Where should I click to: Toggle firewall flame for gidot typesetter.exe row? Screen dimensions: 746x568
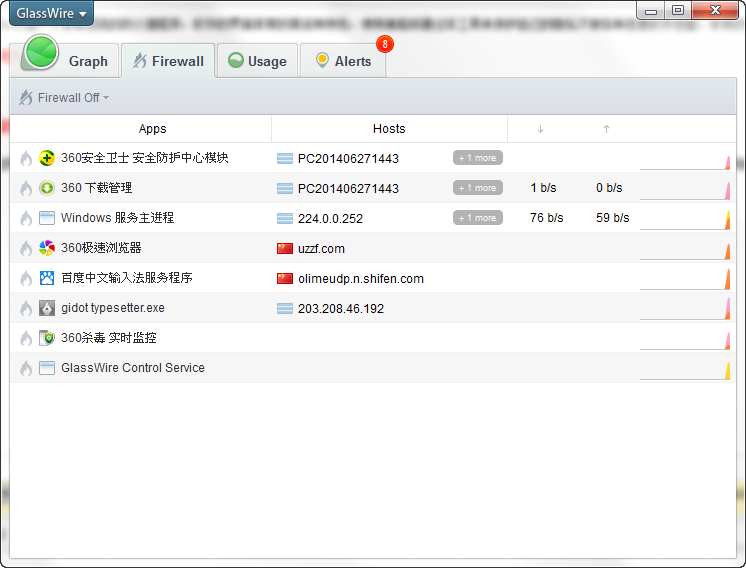(x=26, y=308)
